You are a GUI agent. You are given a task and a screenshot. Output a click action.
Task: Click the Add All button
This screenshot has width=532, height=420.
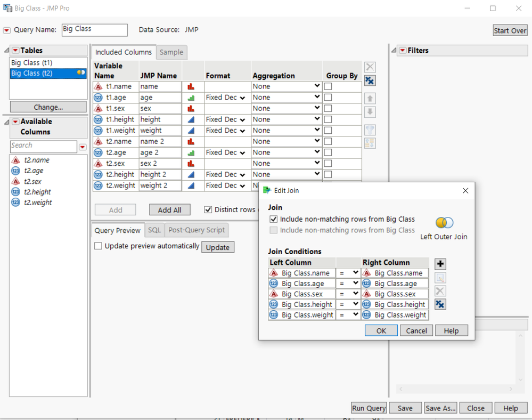point(169,210)
